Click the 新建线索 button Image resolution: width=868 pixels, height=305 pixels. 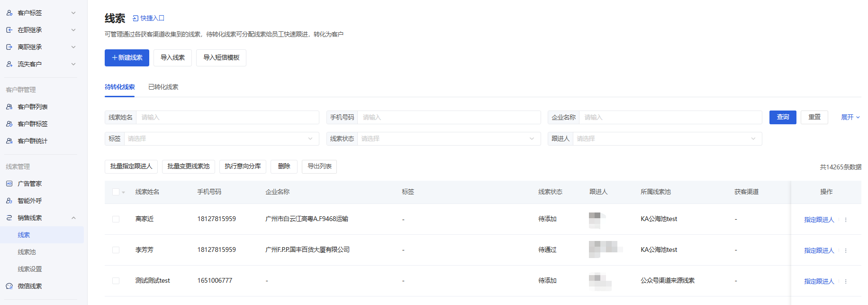tap(127, 58)
